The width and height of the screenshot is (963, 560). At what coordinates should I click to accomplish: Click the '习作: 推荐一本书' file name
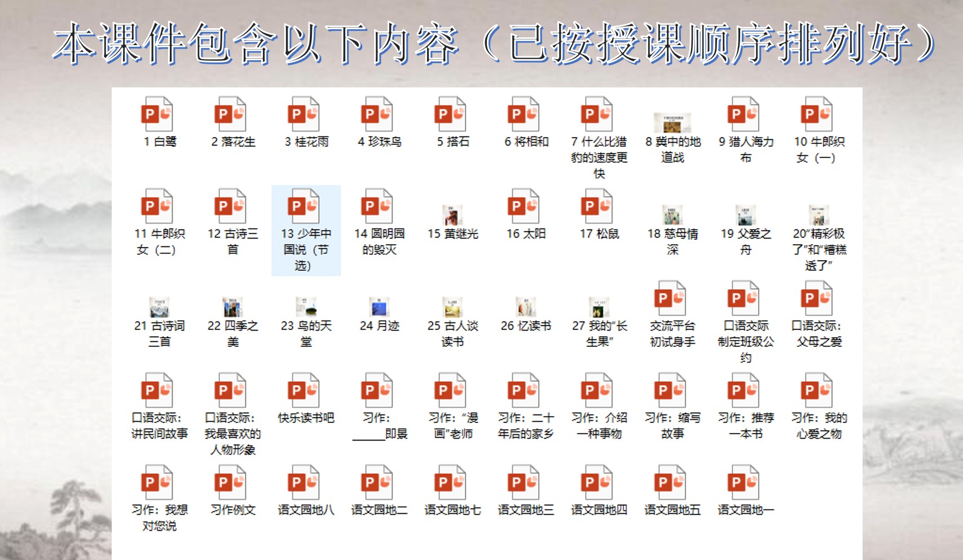745,426
